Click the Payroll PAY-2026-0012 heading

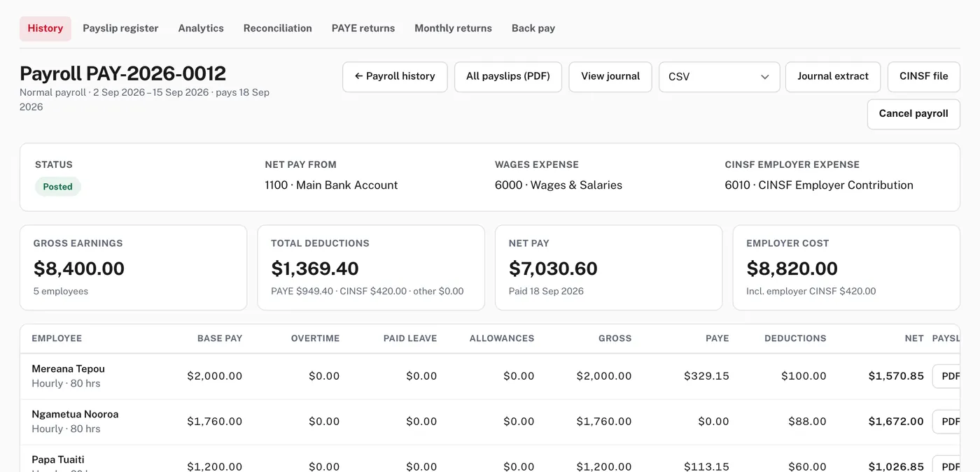coord(122,73)
